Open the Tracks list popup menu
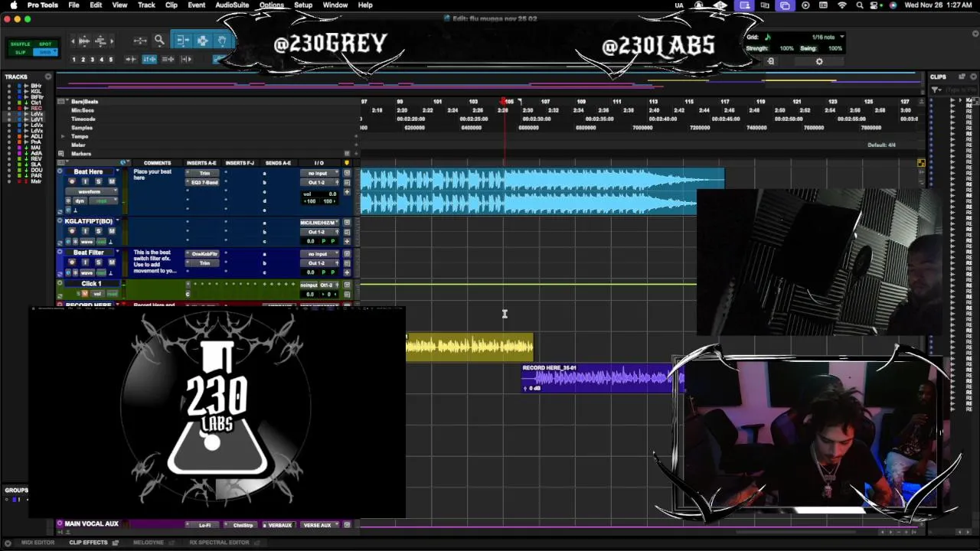 48,77
